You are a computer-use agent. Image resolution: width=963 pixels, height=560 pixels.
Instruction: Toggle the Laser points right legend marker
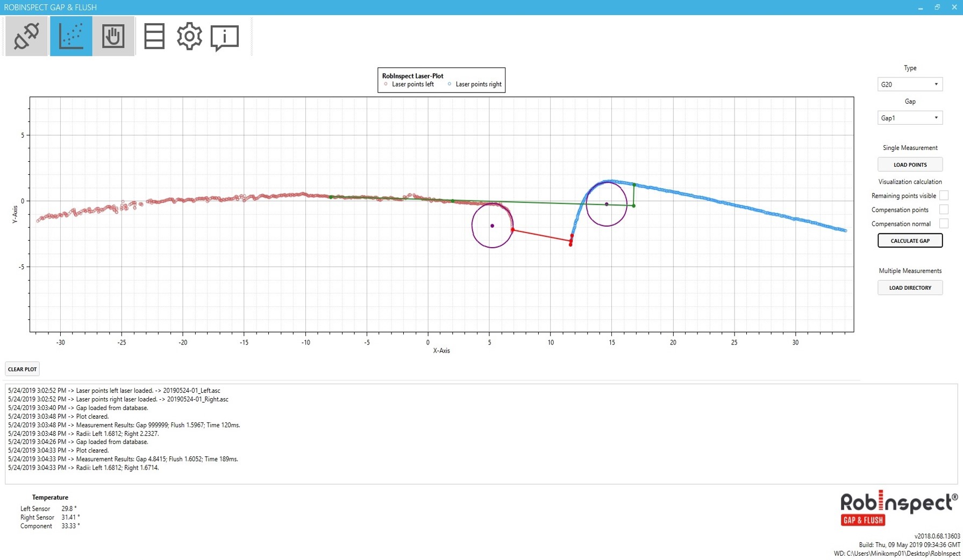pyautogui.click(x=450, y=84)
